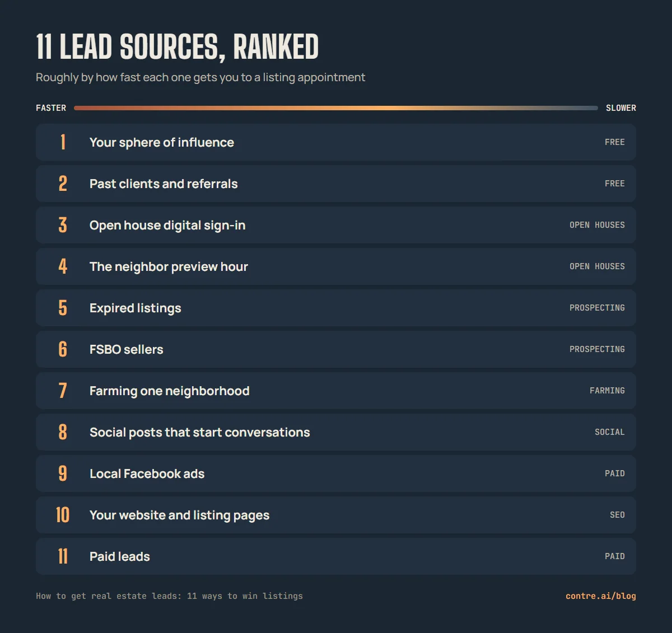The height and width of the screenshot is (633, 672).
Task: Click rank number 6
Action: pos(63,349)
